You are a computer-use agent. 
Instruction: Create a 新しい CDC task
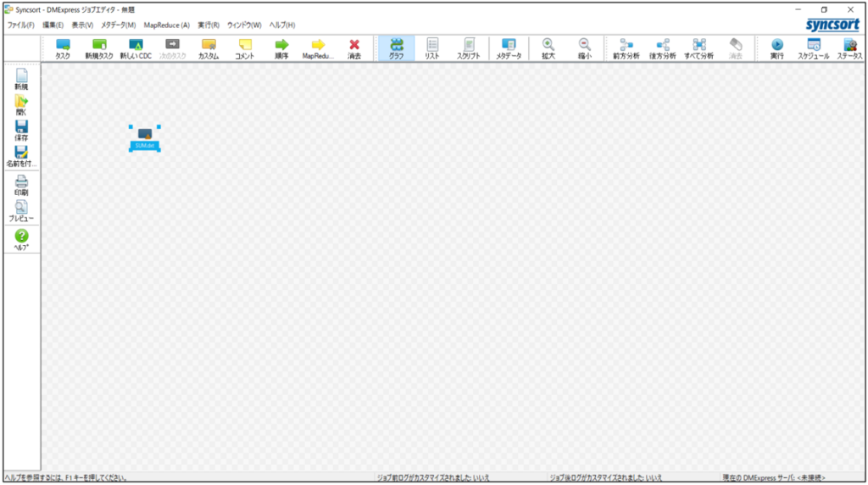point(136,48)
